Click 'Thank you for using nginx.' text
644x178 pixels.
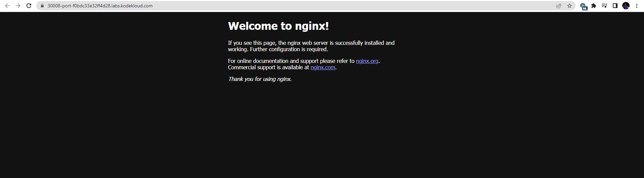click(x=260, y=79)
